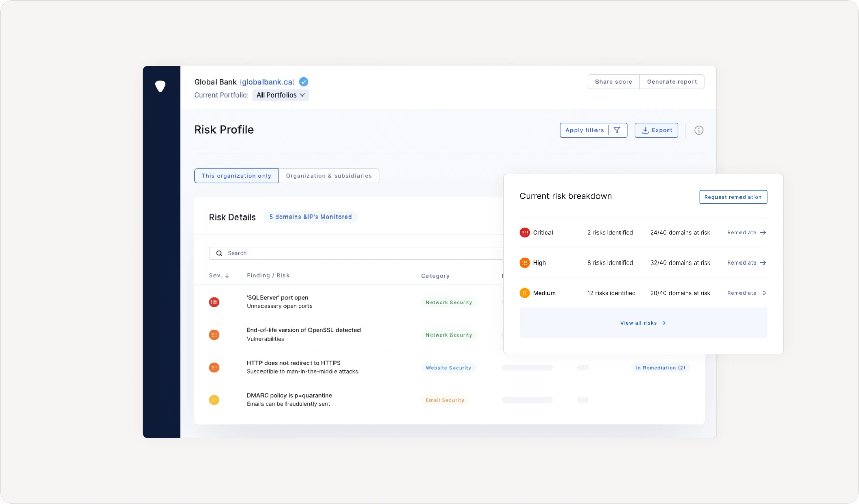This screenshot has height=504, width=859.
Task: Click 32/40 domains at risk text
Action: (x=680, y=263)
